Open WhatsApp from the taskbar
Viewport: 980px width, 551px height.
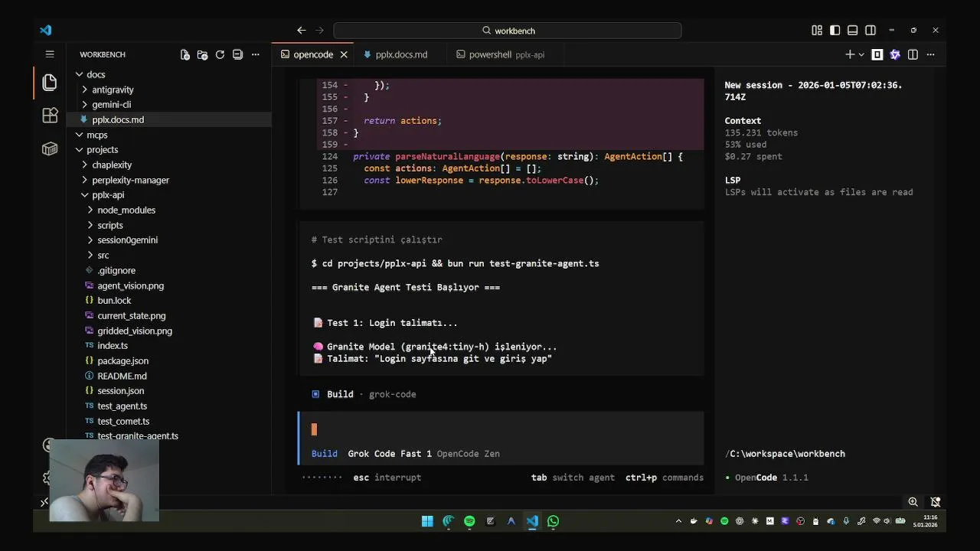[x=553, y=521]
